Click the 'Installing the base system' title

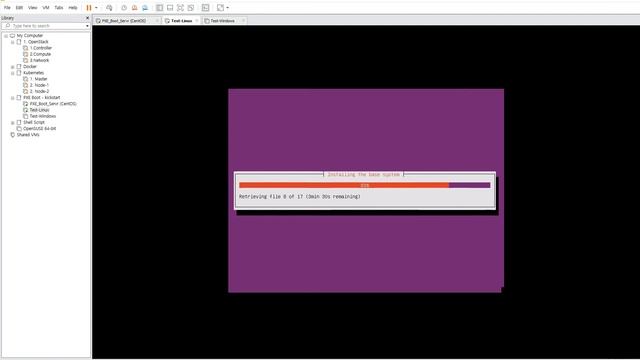pos(364,175)
